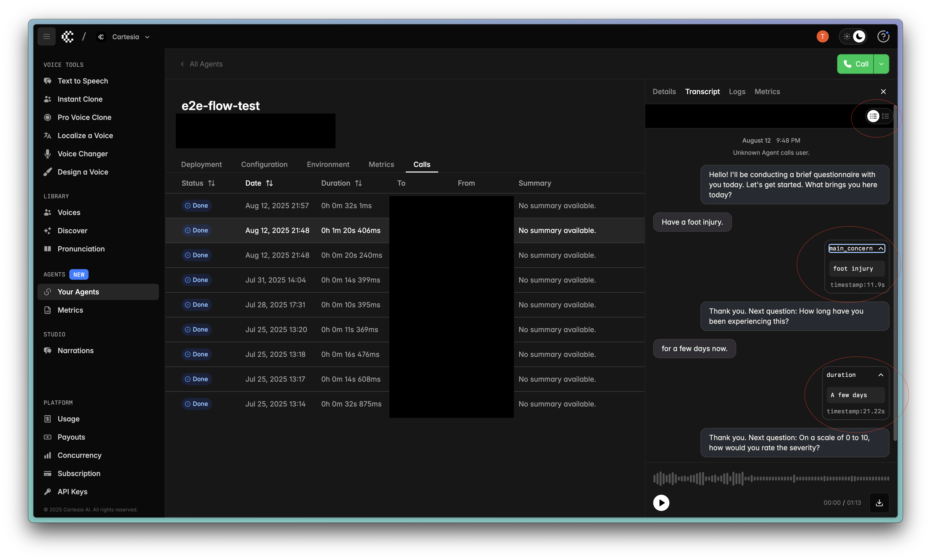Click the Text to Speech sidebar icon
Image resolution: width=931 pixels, height=560 pixels.
(x=48, y=81)
